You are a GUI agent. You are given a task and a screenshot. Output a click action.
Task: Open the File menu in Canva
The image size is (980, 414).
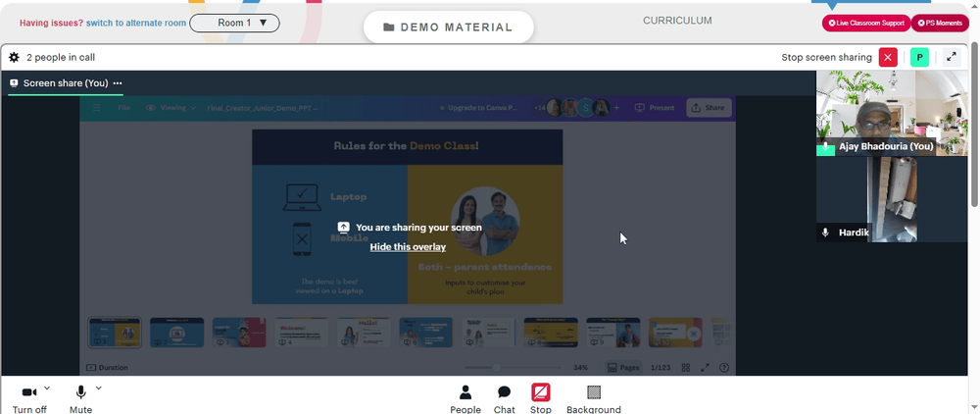click(x=123, y=108)
